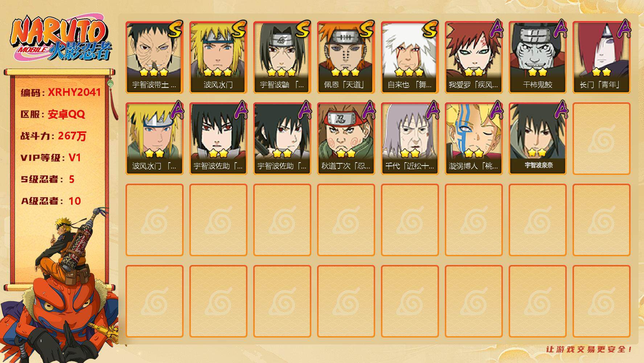Select the 漩涡博人 blond ninja card
This screenshot has height=363, width=644.
pyautogui.click(x=473, y=139)
